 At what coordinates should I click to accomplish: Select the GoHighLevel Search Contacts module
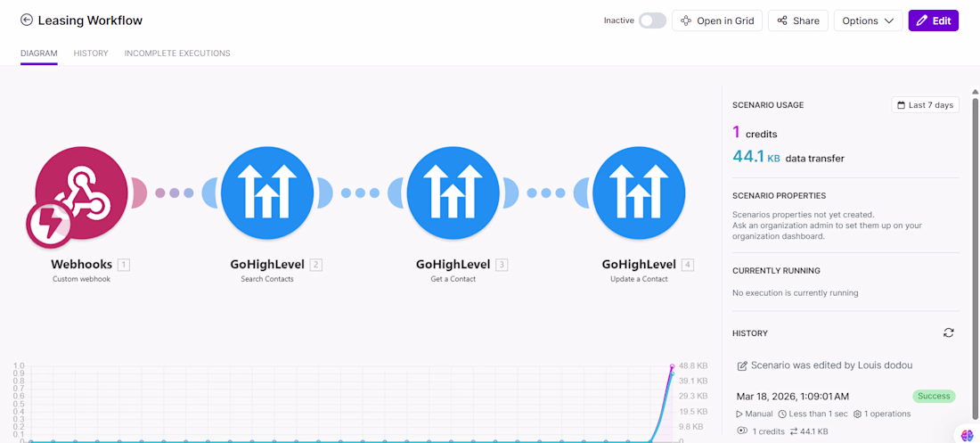click(x=267, y=193)
